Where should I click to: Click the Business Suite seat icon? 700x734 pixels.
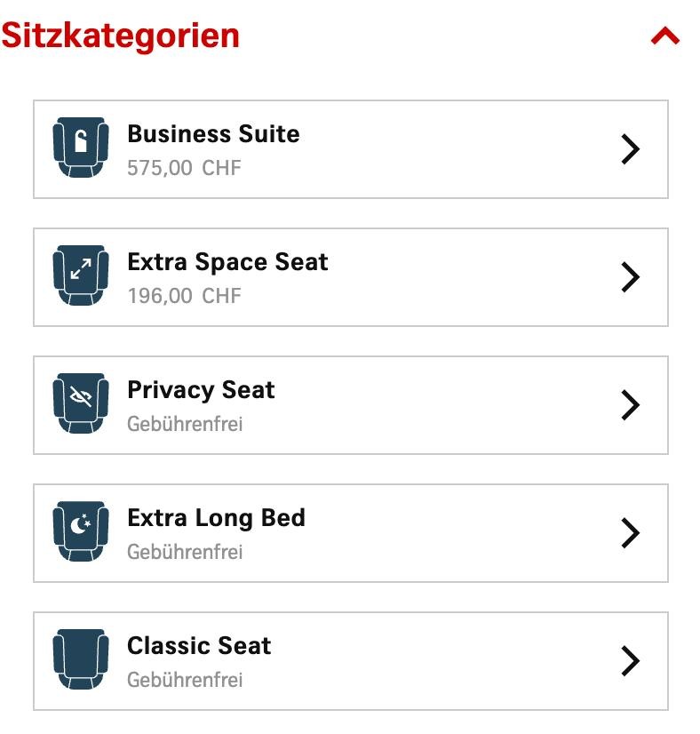tap(81, 148)
